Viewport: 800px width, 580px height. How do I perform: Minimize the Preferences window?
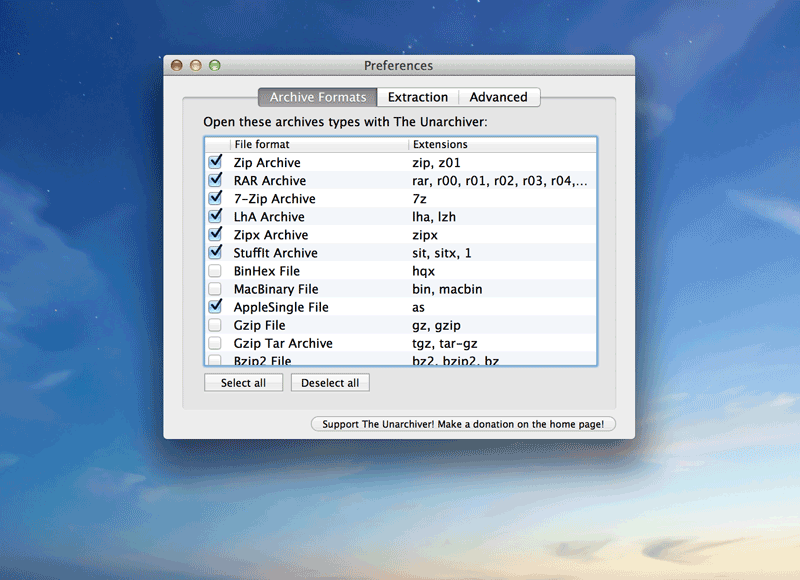click(x=195, y=65)
